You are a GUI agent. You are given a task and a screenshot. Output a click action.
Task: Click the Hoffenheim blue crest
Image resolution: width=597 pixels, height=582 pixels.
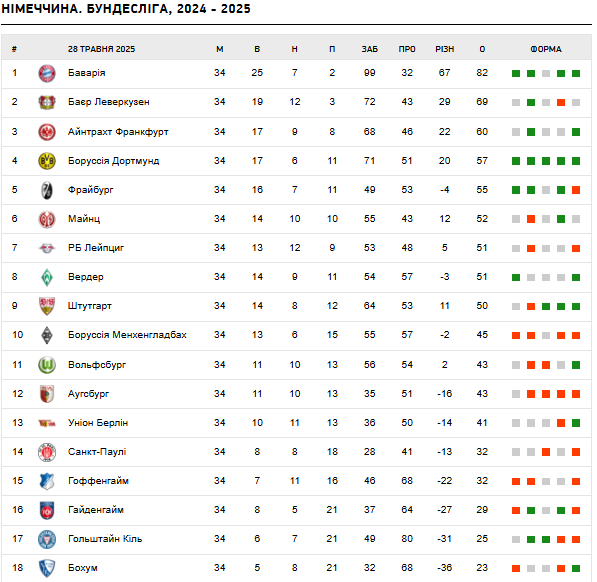pyautogui.click(x=47, y=481)
